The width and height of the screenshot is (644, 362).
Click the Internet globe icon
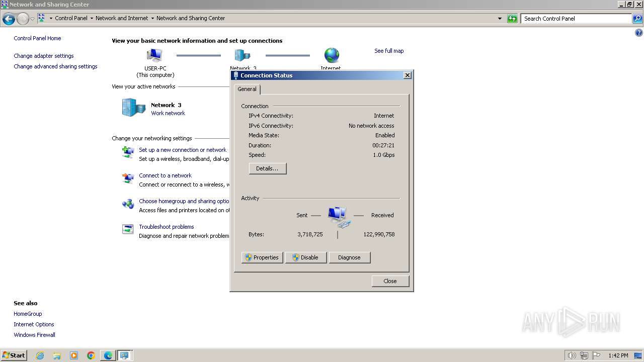pyautogui.click(x=332, y=55)
